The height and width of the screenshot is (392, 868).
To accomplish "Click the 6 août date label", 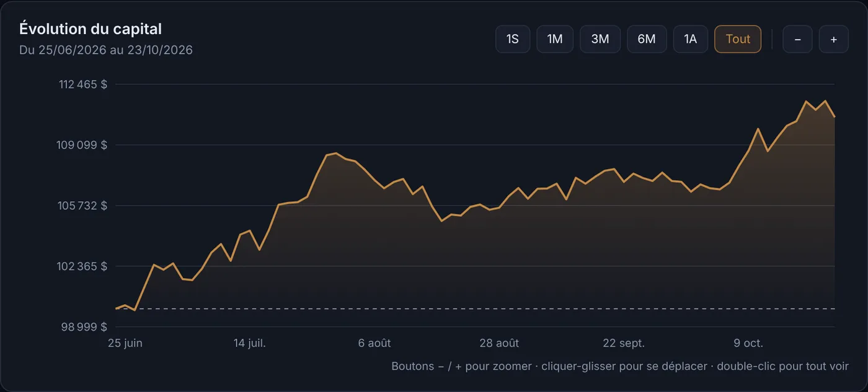I will point(374,343).
